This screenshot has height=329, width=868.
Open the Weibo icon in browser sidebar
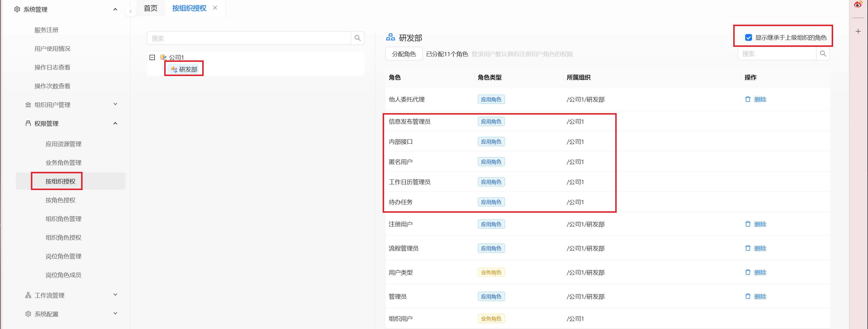858,4
